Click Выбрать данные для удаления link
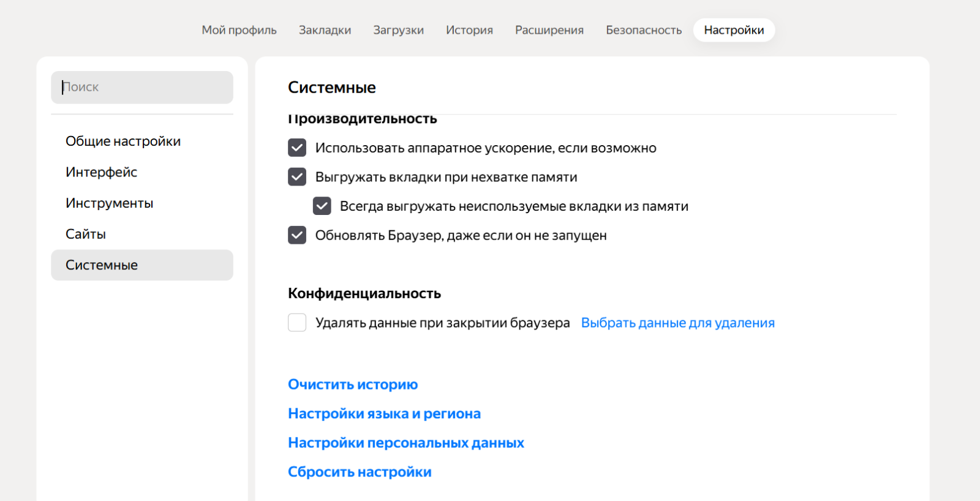980x501 pixels. pos(677,323)
